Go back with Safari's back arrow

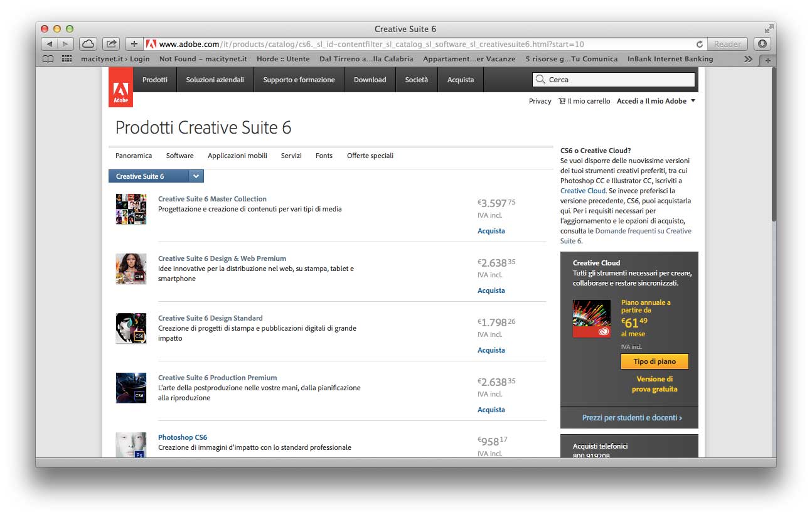click(50, 44)
